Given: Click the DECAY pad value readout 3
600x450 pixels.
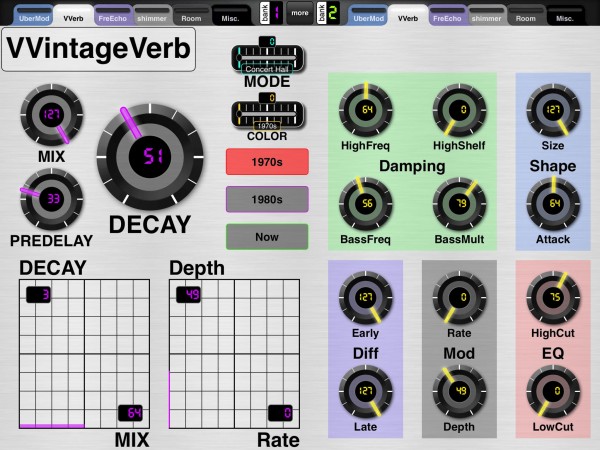Looking at the screenshot, I should (x=38, y=295).
